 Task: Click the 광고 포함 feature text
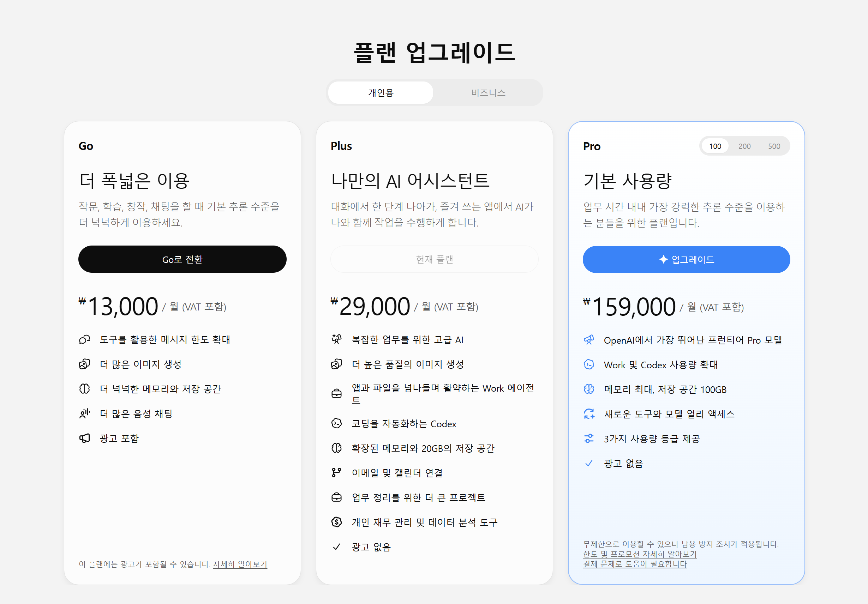click(x=119, y=438)
